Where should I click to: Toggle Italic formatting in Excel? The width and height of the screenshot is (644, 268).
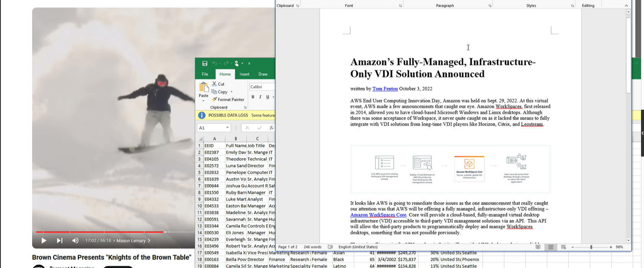point(260,97)
